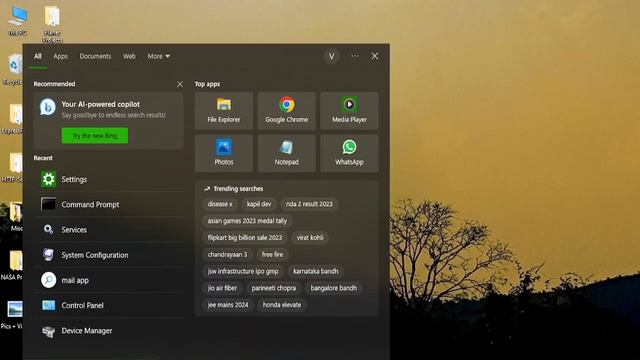Switch to the All tab
Screen dimensions: 640x360
pos(38,56)
